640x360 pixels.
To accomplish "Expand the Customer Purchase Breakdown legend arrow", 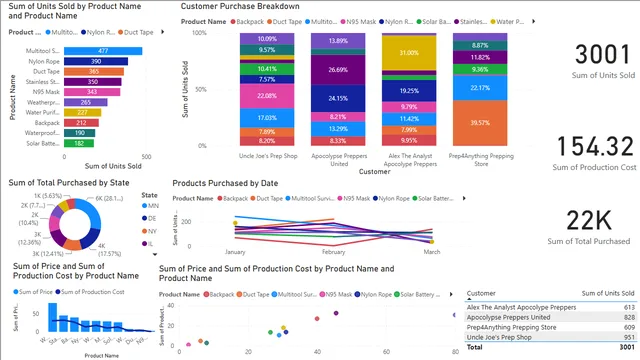I will 533,21.
